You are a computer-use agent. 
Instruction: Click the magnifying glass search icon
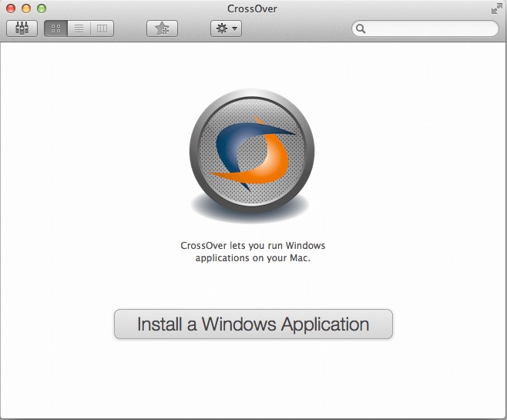click(361, 29)
